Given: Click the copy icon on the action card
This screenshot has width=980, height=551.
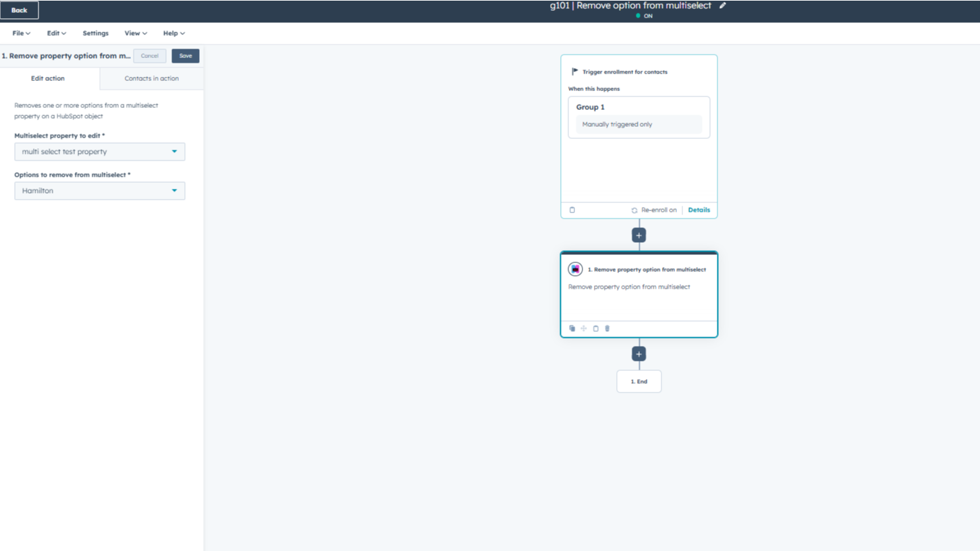Looking at the screenshot, I should (572, 328).
